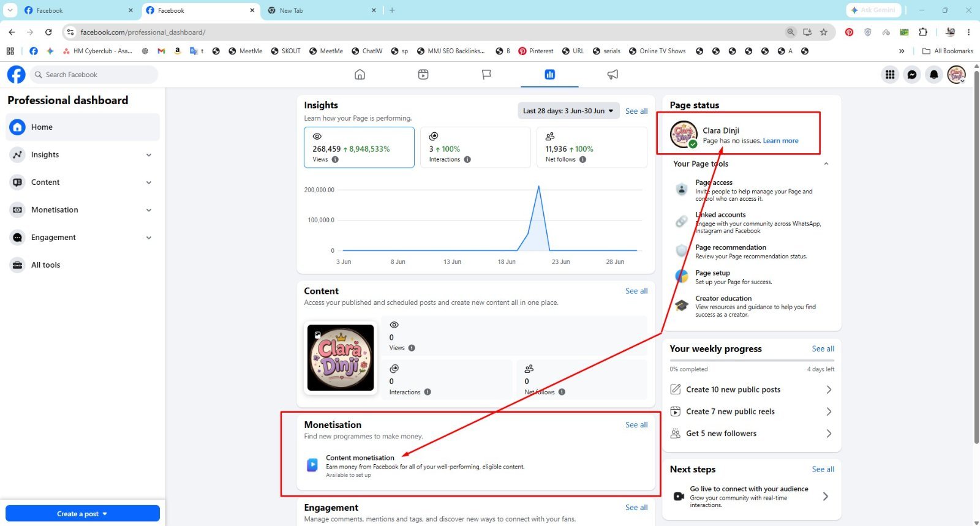
Task: Select Home in the dashboard sidebar
Action: click(x=83, y=127)
